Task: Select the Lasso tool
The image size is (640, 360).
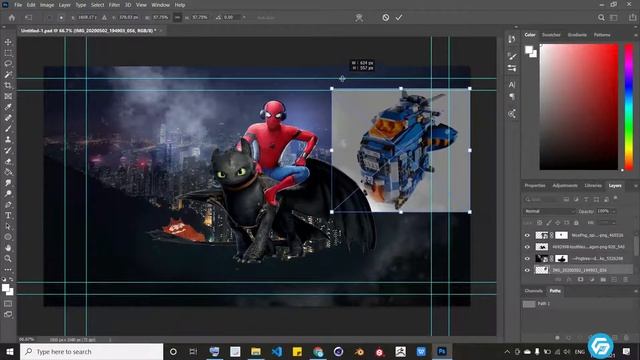Action: click(8, 64)
